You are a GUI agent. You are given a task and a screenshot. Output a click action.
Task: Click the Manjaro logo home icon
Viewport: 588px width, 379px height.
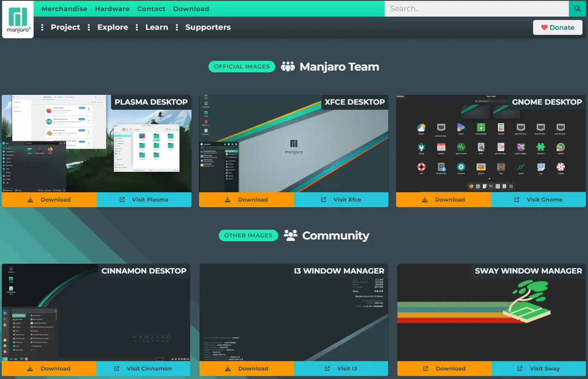pos(18,20)
